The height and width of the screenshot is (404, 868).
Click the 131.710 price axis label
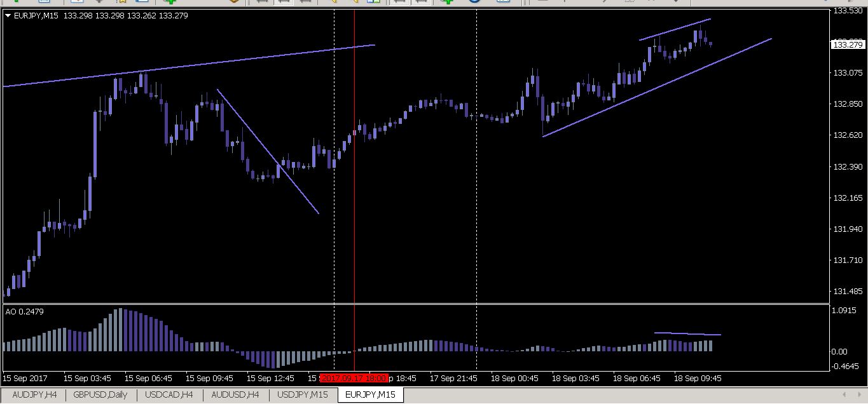click(847, 260)
